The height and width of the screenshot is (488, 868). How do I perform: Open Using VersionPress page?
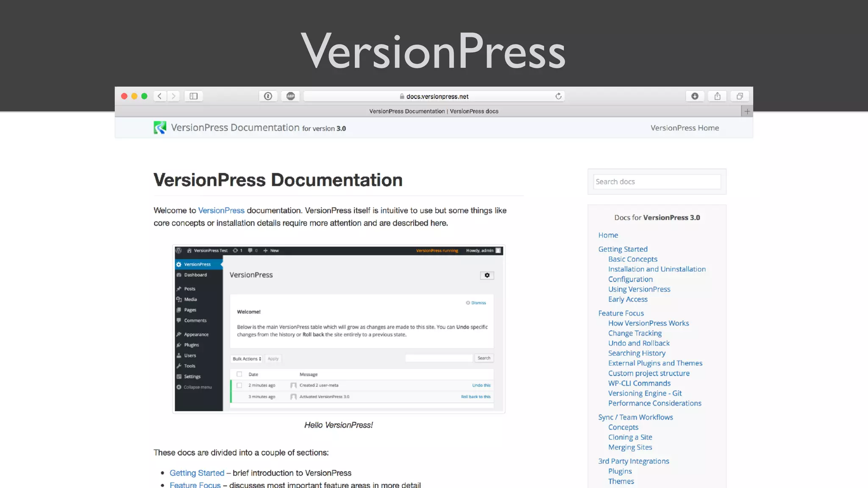(639, 289)
